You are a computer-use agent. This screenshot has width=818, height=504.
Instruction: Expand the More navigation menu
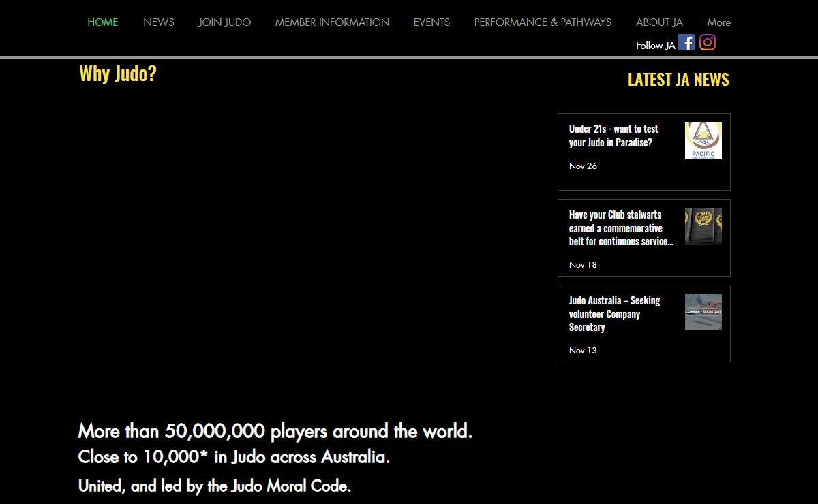click(x=718, y=22)
